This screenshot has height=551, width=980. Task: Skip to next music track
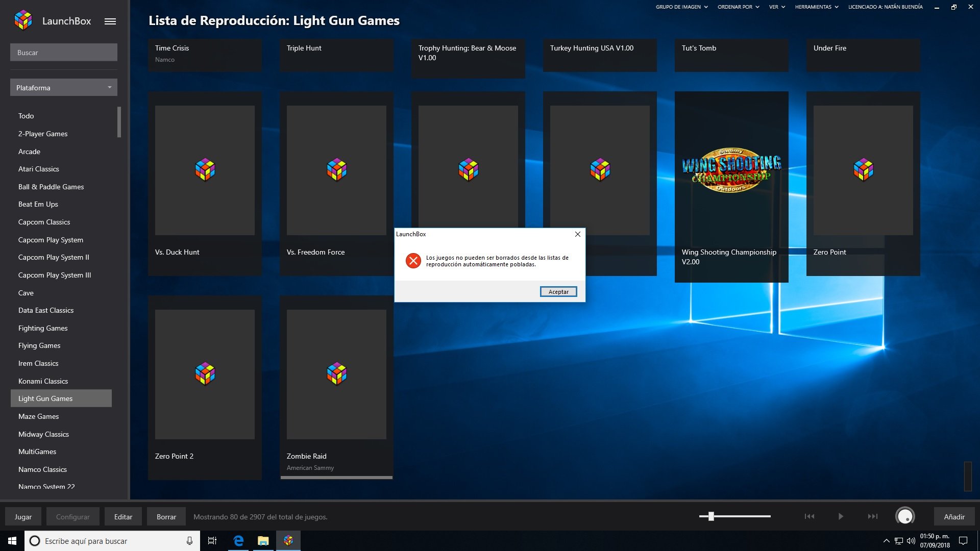873,516
